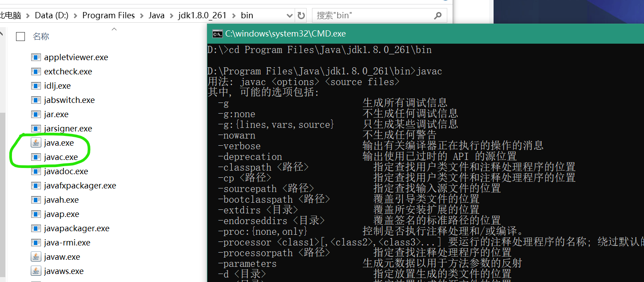This screenshot has height=282, width=644.
Task: Click the -g:none option in CMD
Action: pyautogui.click(x=237, y=114)
